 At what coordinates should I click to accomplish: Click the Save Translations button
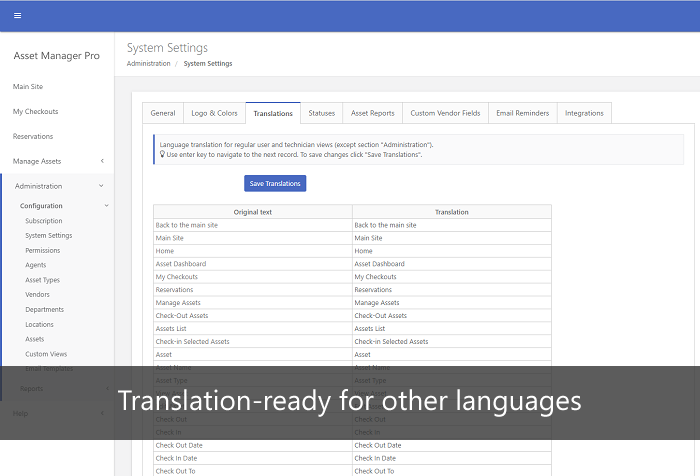click(x=275, y=184)
